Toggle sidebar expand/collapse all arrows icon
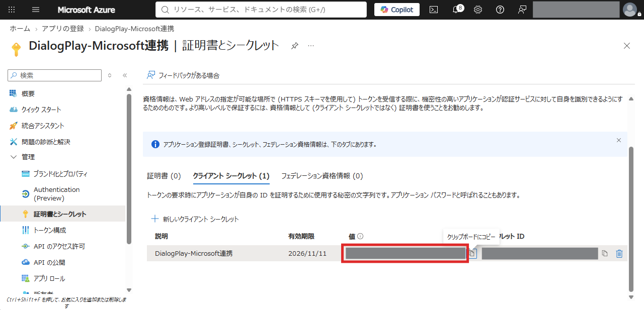644x310 pixels. click(110, 75)
